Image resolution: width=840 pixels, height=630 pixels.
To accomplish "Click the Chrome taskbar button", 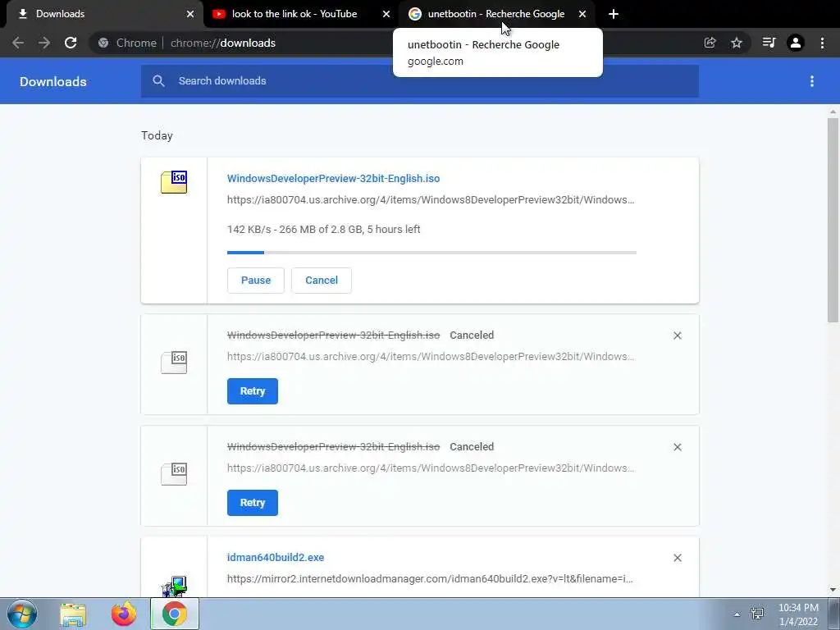I will pyautogui.click(x=175, y=614).
